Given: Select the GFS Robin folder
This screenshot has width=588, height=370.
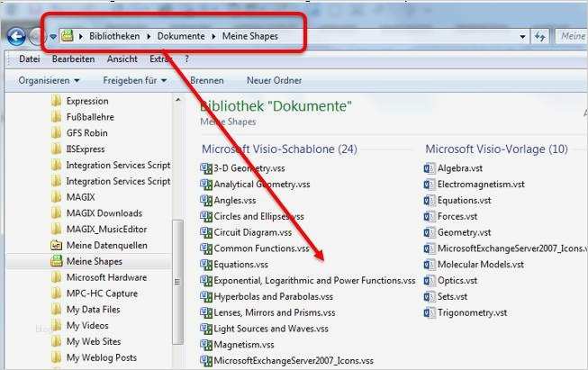Looking at the screenshot, I should click(x=87, y=132).
